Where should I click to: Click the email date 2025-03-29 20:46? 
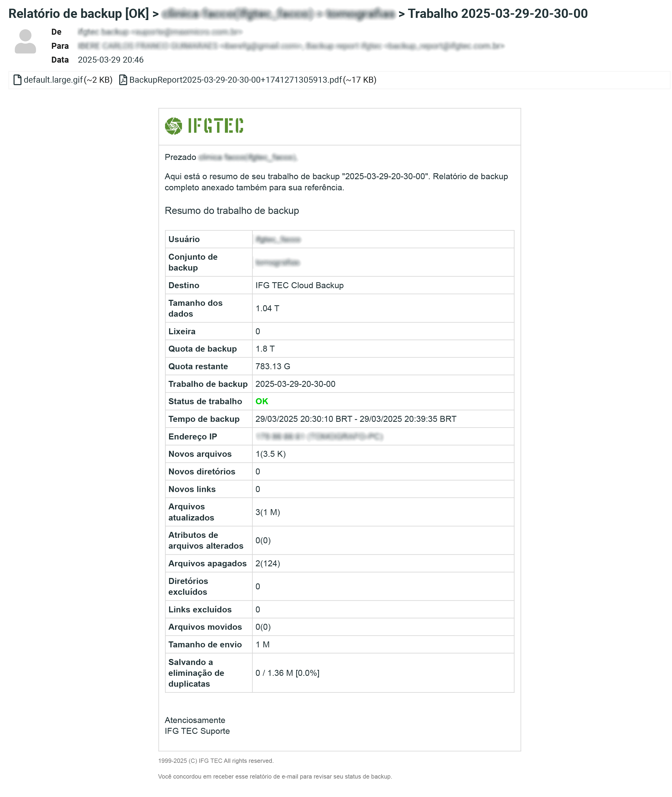click(x=111, y=60)
